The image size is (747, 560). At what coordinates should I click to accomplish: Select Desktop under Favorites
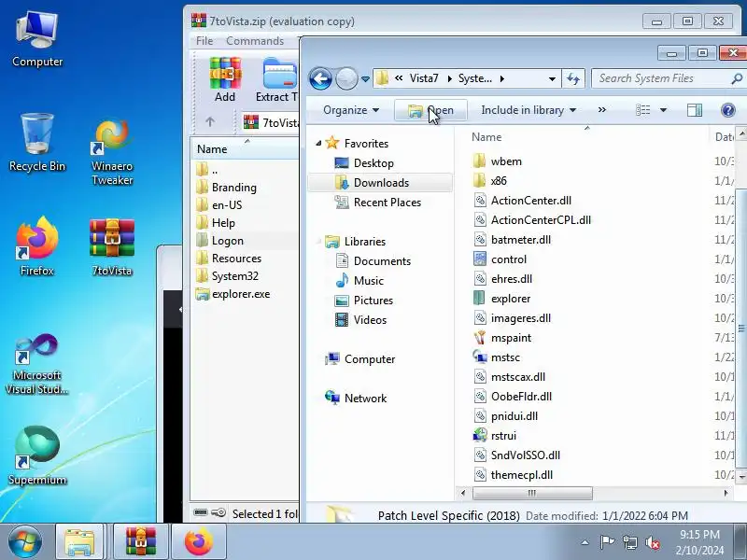(x=373, y=163)
